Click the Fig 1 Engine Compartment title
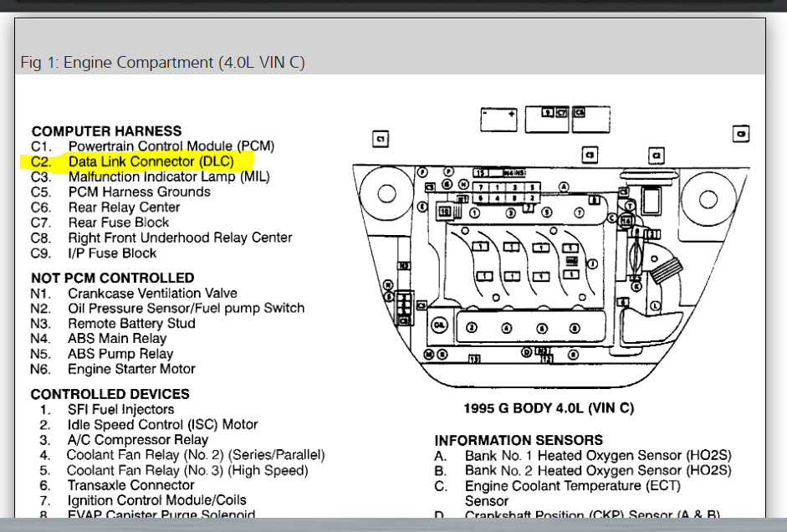 tap(162, 62)
